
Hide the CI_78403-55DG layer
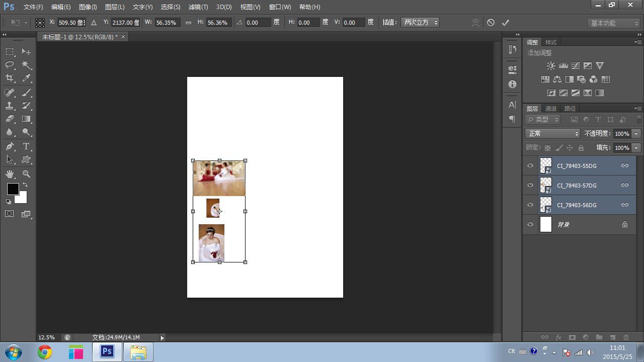[x=530, y=165]
